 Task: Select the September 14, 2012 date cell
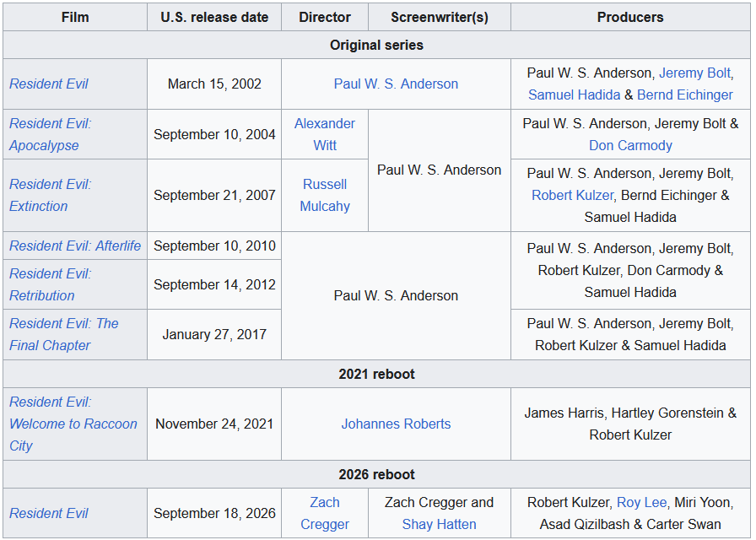214,284
